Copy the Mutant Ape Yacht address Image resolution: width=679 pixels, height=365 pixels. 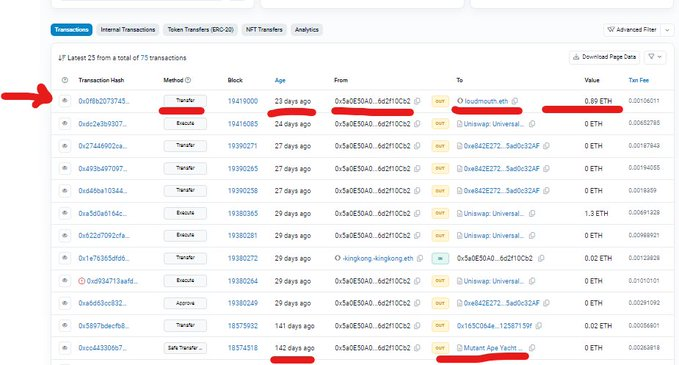click(x=532, y=348)
